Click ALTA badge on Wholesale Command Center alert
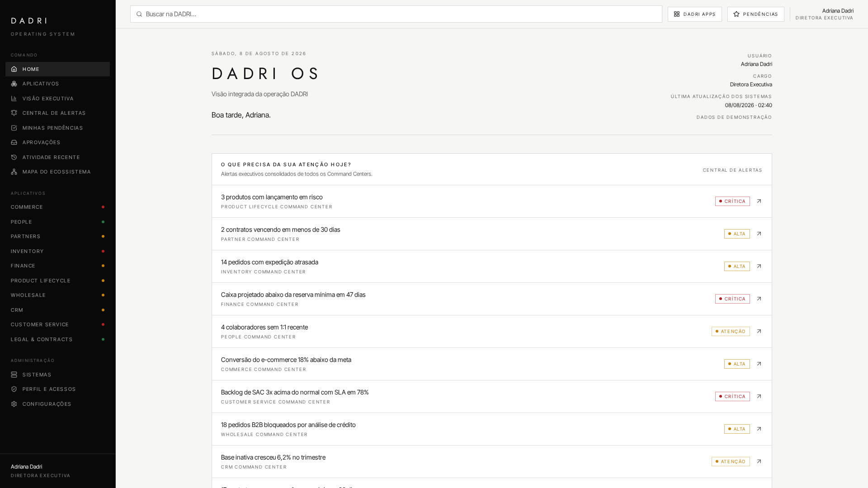The image size is (868, 488). pyautogui.click(x=737, y=429)
